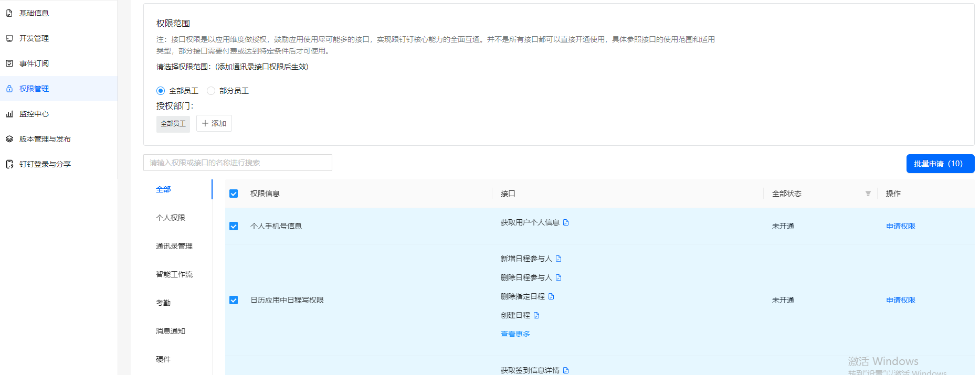Focus the permission search input field
The image size is (980, 375).
click(x=238, y=163)
